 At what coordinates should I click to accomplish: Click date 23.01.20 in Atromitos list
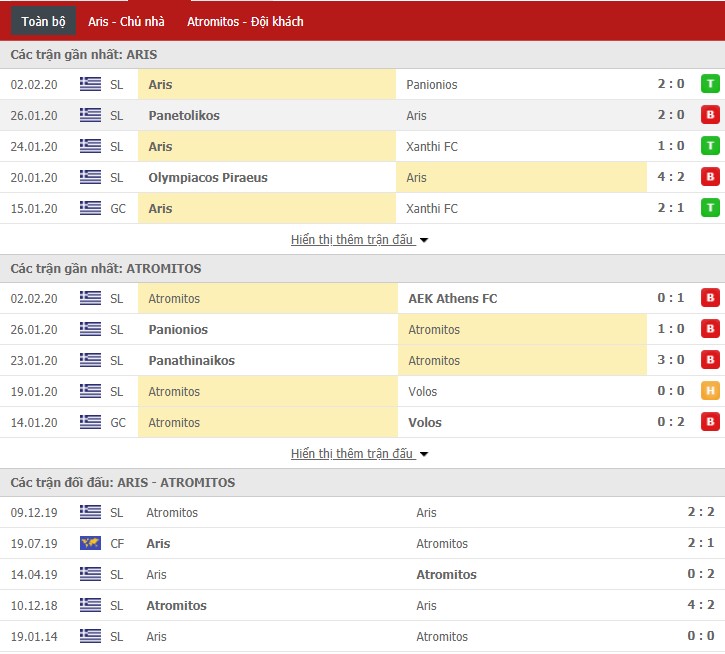(x=34, y=361)
